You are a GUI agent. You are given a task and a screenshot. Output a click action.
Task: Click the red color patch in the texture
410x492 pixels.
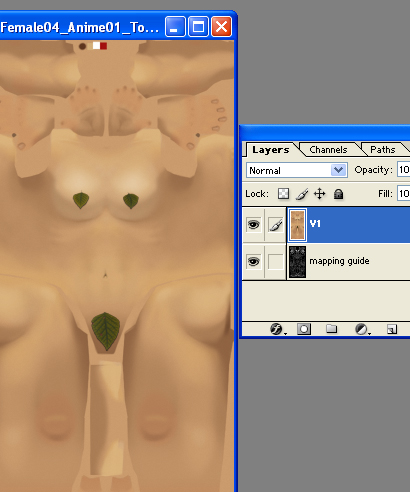pyautogui.click(x=104, y=46)
